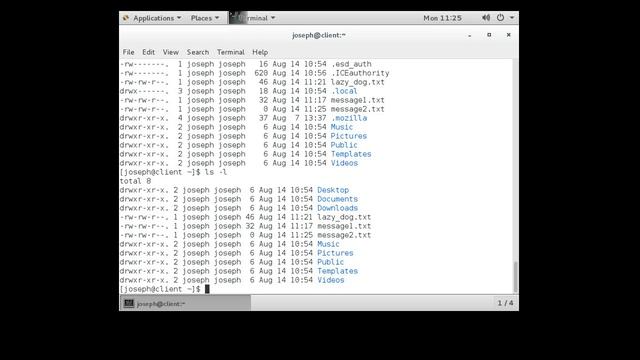Click the window title joseph@client:~
Screen dimensions: 640x360
pos(319,36)
